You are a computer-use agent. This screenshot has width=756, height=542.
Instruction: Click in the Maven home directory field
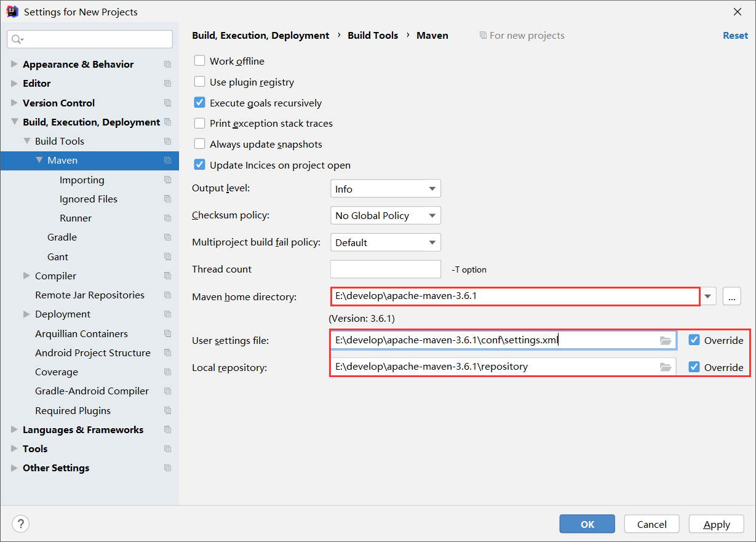pos(515,296)
